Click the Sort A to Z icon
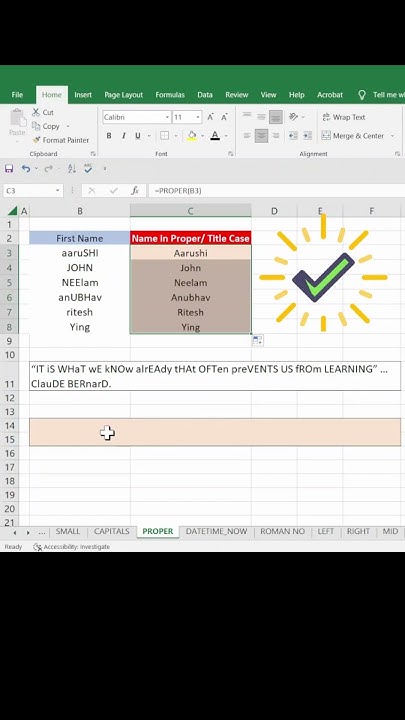This screenshot has height=720, width=405. (72, 169)
